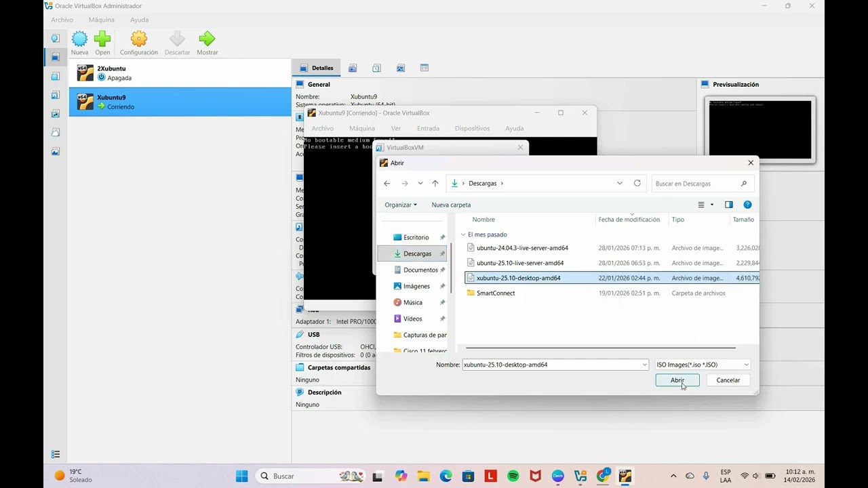
Task: Expand the Nombre filename combo box arrow
Action: coord(644,365)
